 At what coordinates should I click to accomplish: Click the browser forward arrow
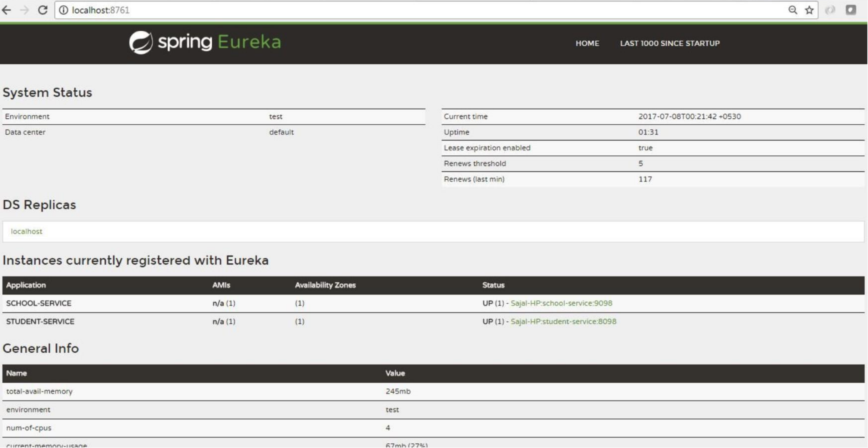pyautogui.click(x=24, y=10)
